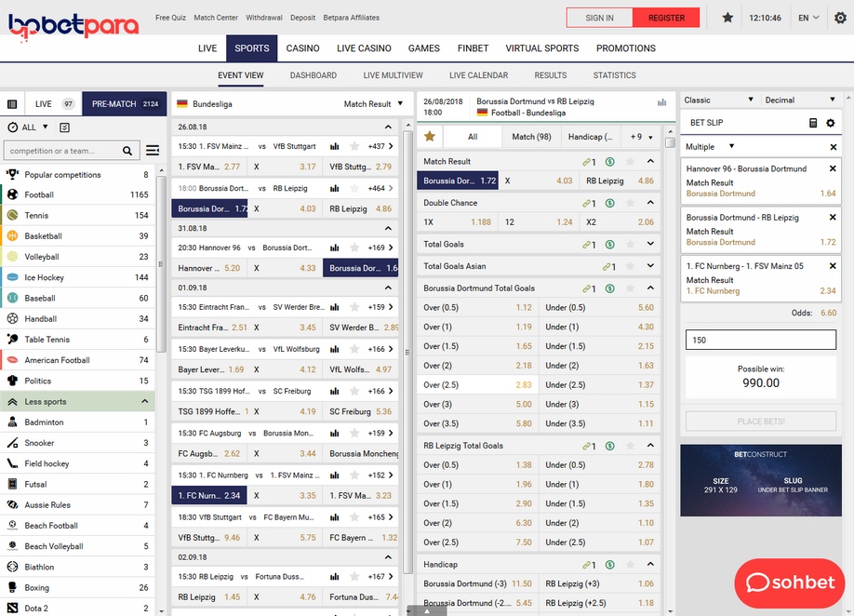Viewport: 854px width, 616px height.
Task: Click the Ice Hockey sport icon
Action: 12,277
